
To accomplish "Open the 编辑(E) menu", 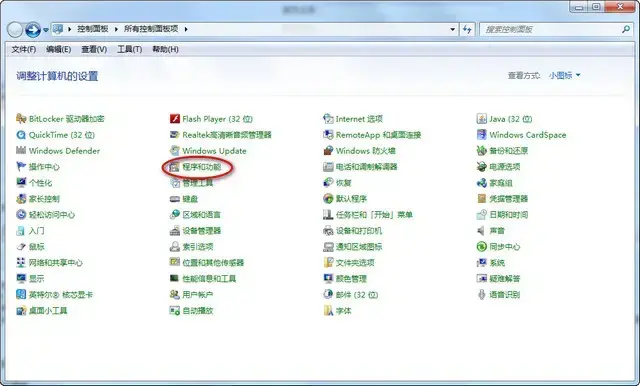I will coord(58,49).
